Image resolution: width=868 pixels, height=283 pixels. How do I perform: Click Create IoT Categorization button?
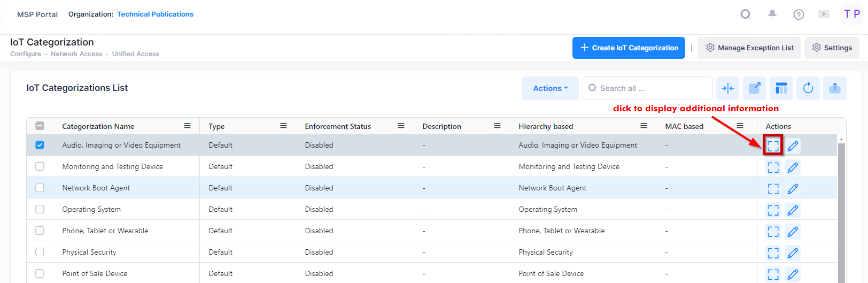[x=629, y=48]
